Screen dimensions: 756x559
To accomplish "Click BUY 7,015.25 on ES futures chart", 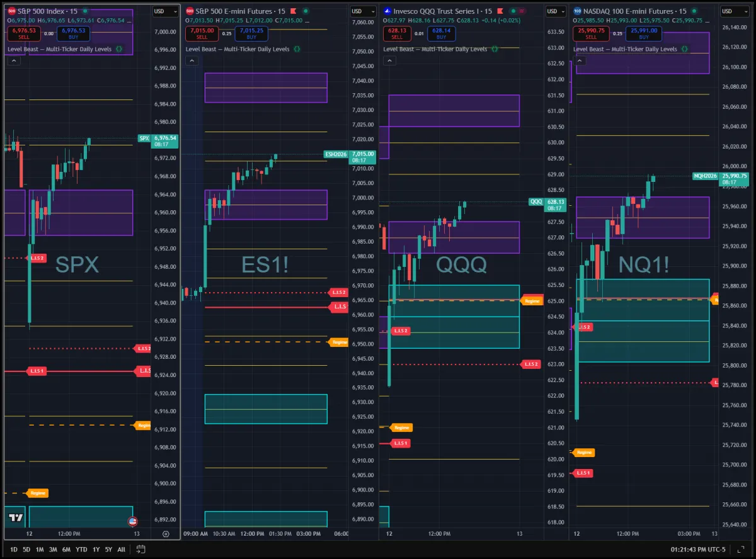I will click(x=251, y=33).
